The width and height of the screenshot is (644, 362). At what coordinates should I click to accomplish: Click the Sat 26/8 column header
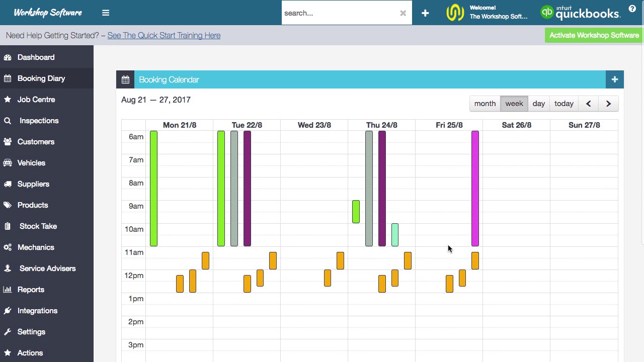point(516,125)
